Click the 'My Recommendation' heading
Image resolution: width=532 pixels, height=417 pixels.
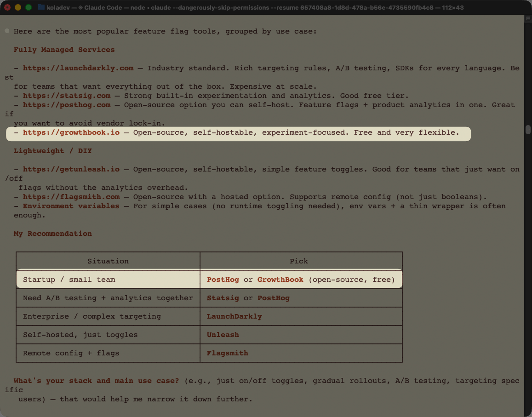(x=52, y=234)
